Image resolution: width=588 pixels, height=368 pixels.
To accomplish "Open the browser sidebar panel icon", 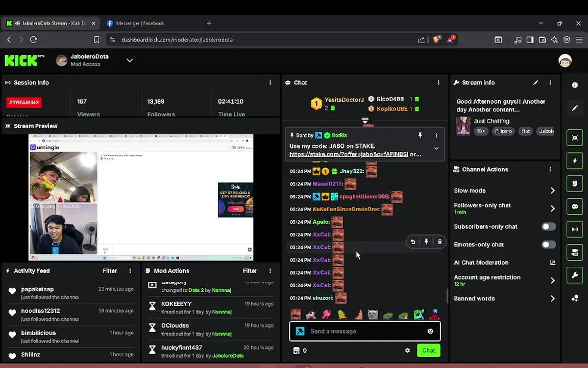I will point(530,39).
